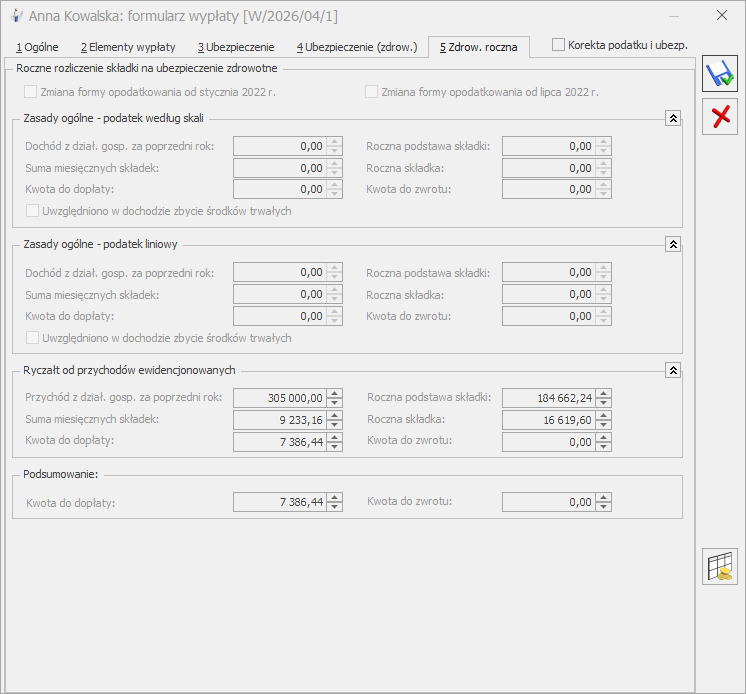746x694 pixels.
Task: Click the save form floppy disk icon
Action: tap(719, 75)
